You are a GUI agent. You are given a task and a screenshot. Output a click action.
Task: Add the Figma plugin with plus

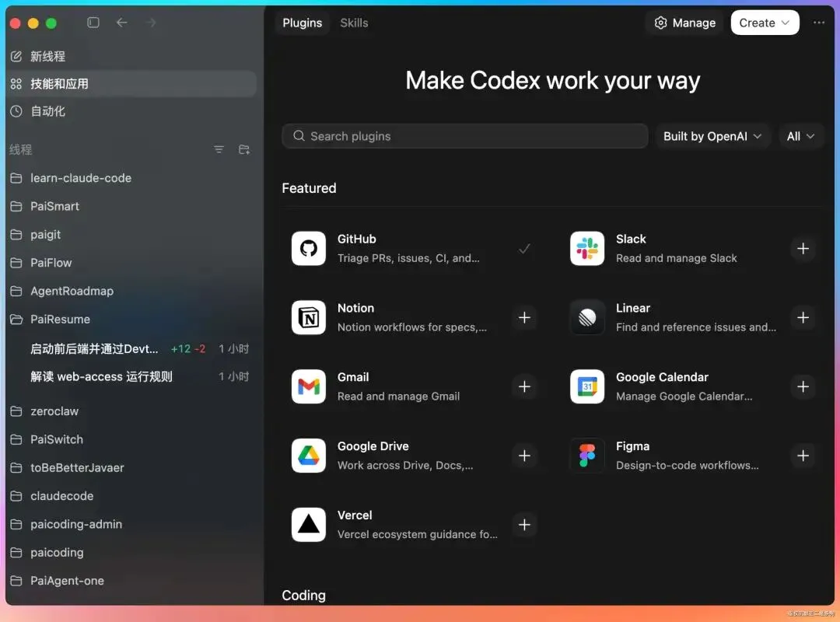click(803, 456)
